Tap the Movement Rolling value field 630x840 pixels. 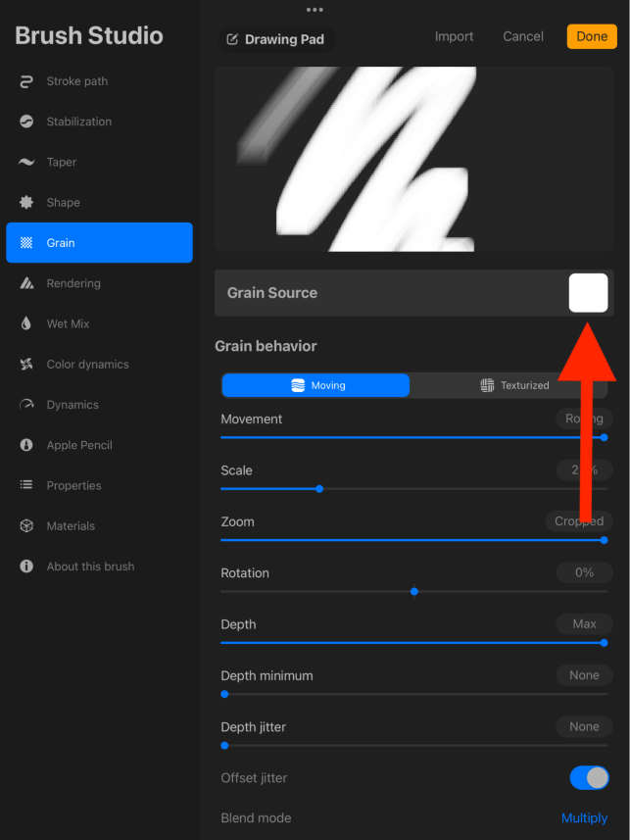coord(584,419)
